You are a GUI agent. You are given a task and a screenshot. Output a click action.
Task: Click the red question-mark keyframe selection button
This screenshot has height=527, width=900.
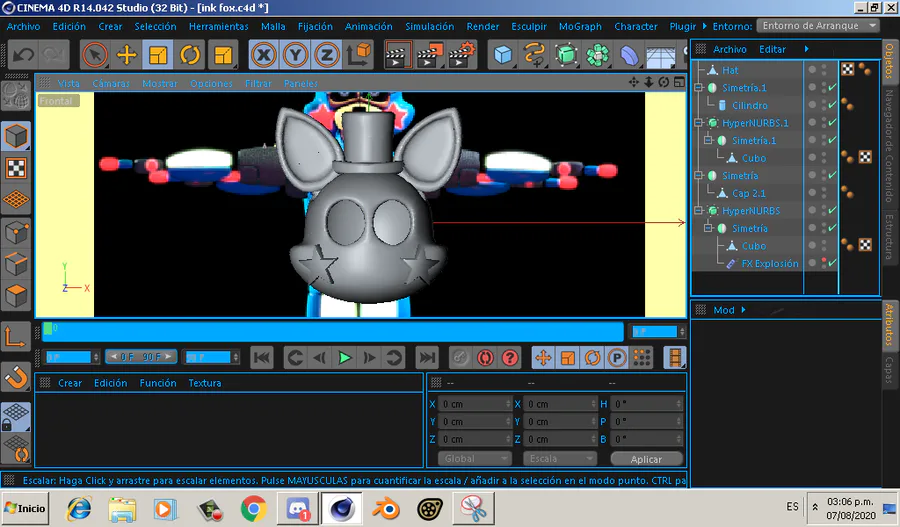click(x=510, y=358)
